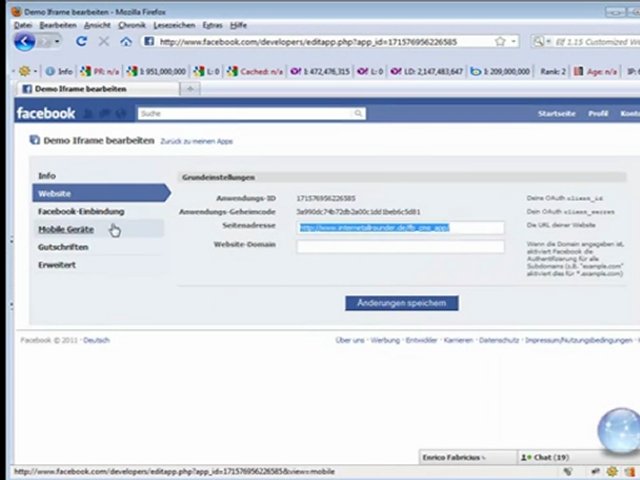Viewport: 640px width, 480px height.
Task: Click the Änderungen speichern button
Action: click(x=402, y=303)
